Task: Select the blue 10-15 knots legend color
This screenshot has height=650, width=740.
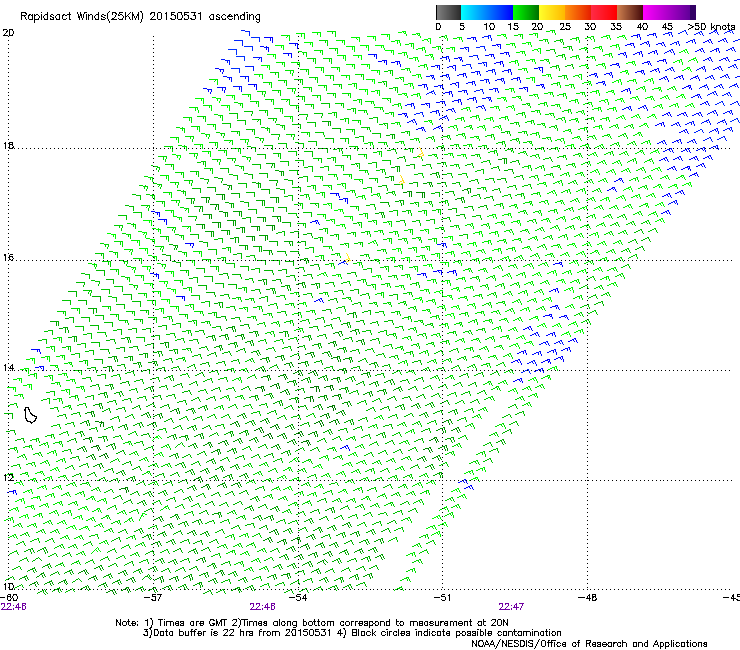Action: click(x=500, y=12)
